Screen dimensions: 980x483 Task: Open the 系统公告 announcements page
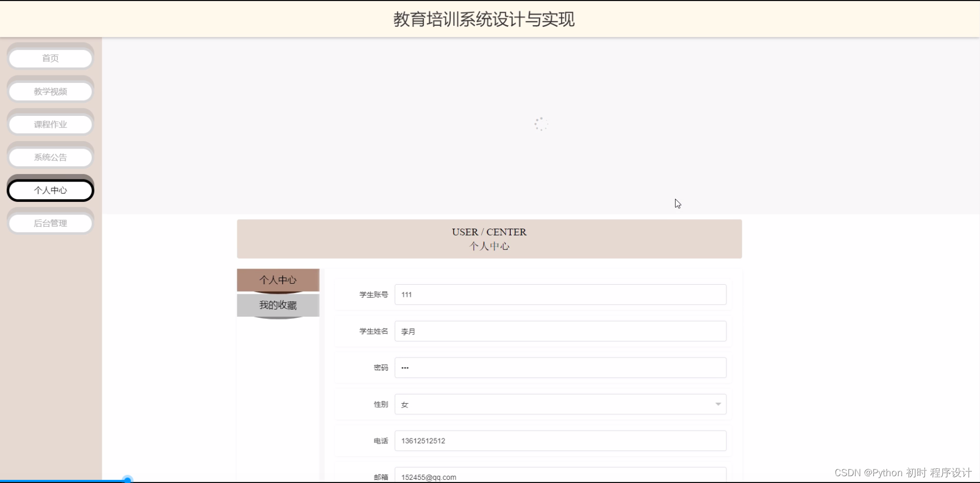50,157
